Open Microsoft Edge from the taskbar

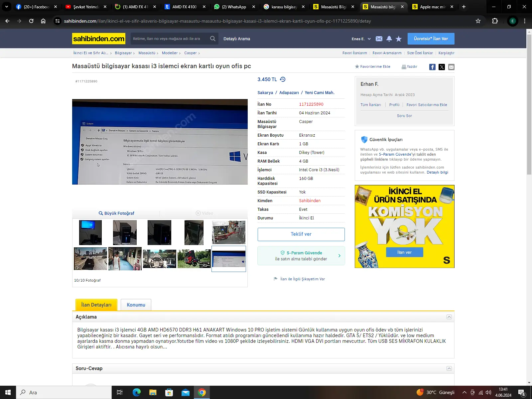coord(137,392)
